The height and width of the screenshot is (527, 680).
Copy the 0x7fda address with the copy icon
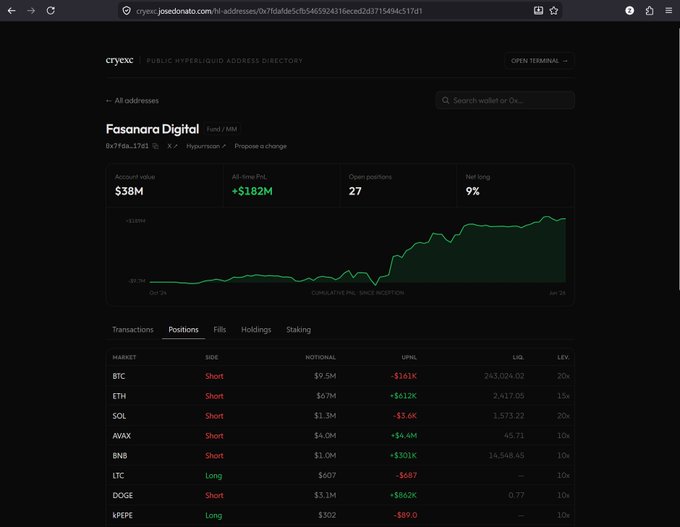pyautogui.click(x=156, y=146)
